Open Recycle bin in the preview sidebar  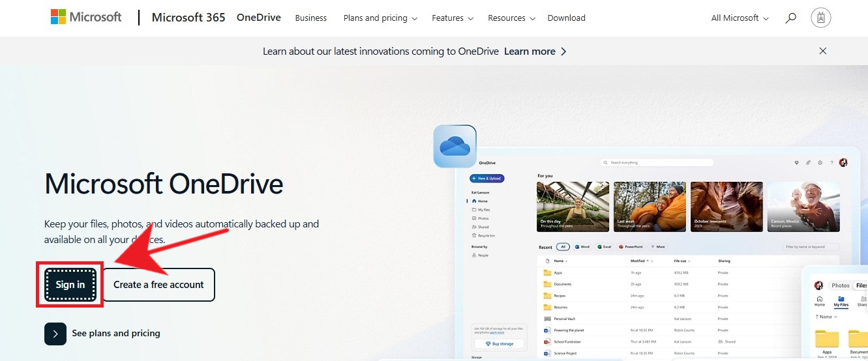[x=483, y=235]
